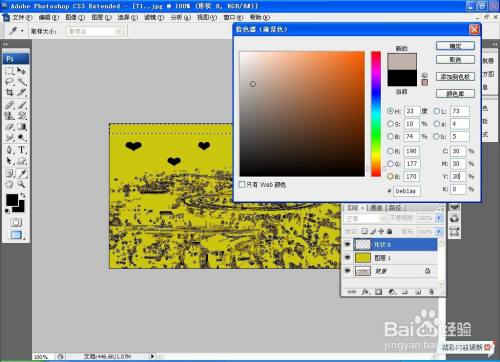
Task: Select the H (hue) radio button
Action: (x=390, y=111)
